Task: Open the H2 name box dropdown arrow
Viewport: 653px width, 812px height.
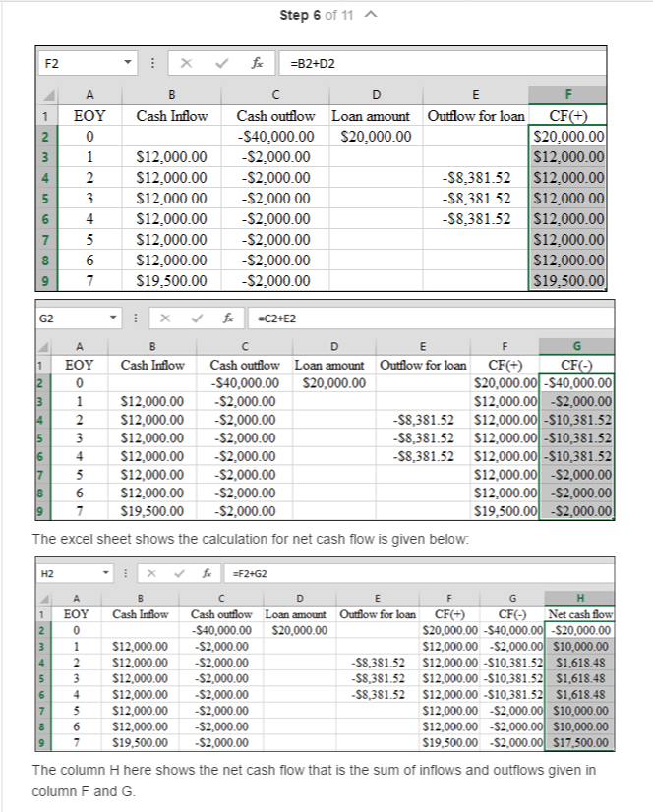Action: [106, 573]
